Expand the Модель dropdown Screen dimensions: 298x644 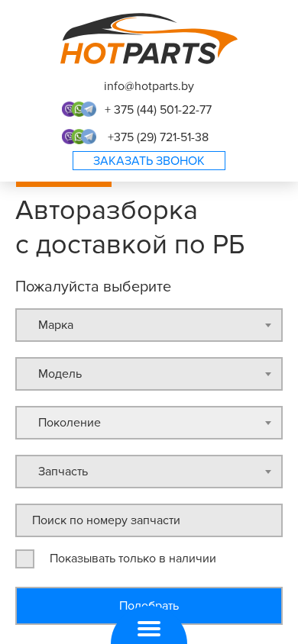(x=149, y=374)
